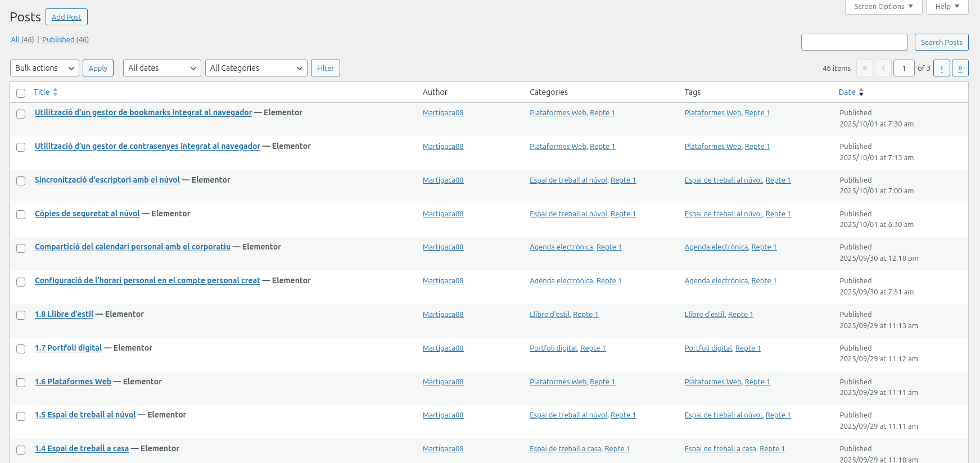Expand the All dates dropdown

[x=162, y=68]
